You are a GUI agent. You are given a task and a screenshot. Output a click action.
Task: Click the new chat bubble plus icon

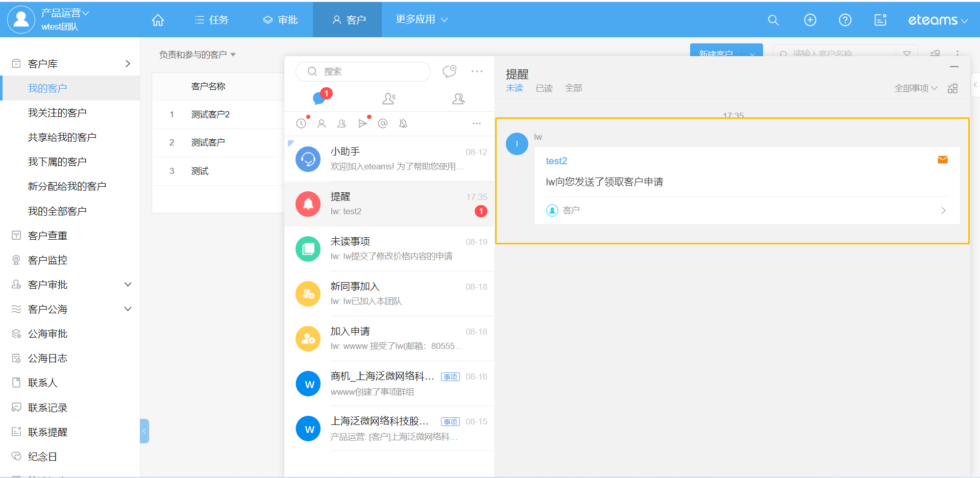click(x=449, y=71)
